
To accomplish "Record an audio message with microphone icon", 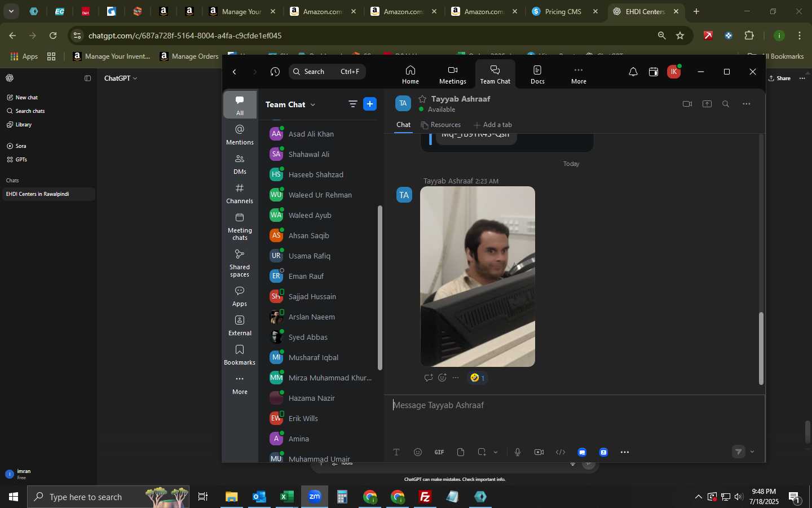I will tap(518, 452).
